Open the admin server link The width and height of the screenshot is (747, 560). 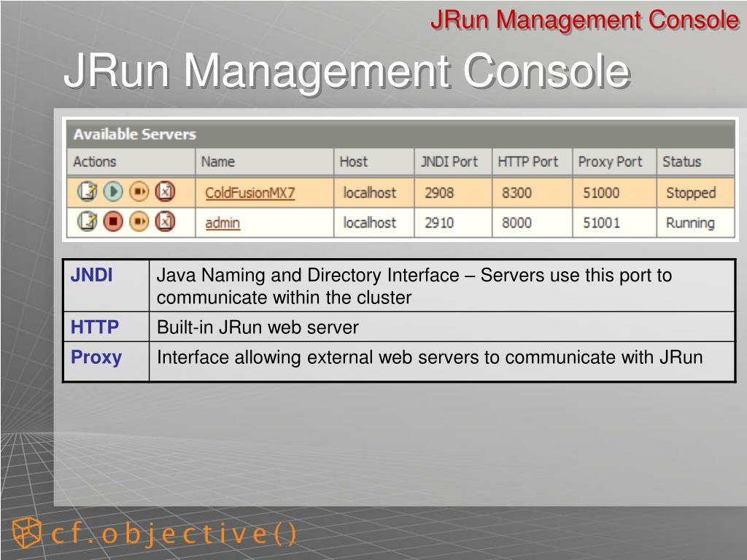point(222,223)
